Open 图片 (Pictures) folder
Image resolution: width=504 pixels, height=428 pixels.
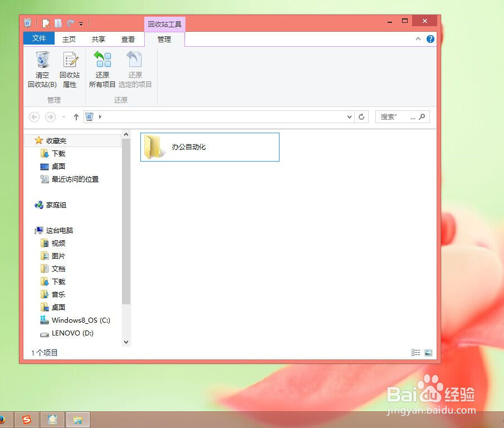pos(58,256)
